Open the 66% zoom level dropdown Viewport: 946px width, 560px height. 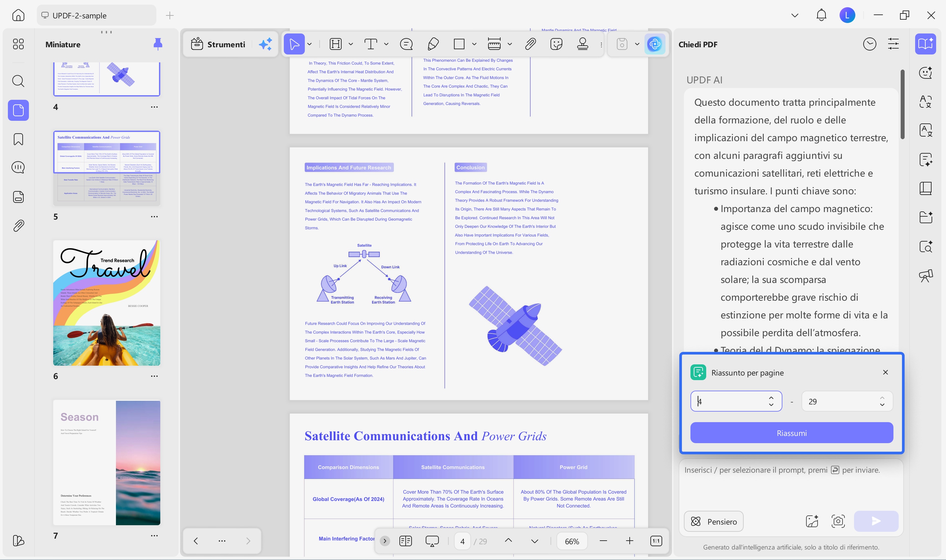(572, 541)
